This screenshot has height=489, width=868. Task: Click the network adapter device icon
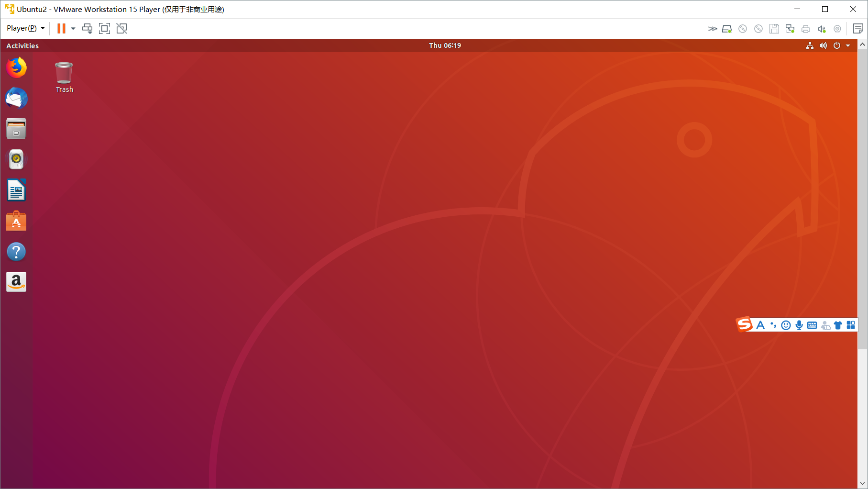(x=790, y=29)
